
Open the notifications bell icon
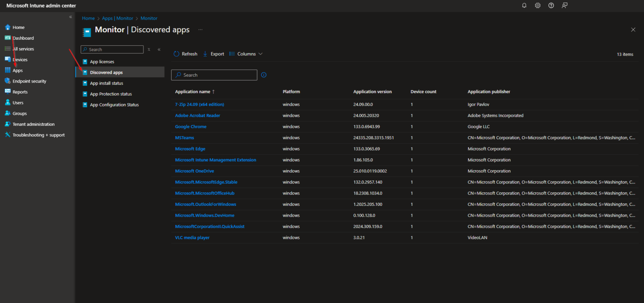pyautogui.click(x=524, y=5)
